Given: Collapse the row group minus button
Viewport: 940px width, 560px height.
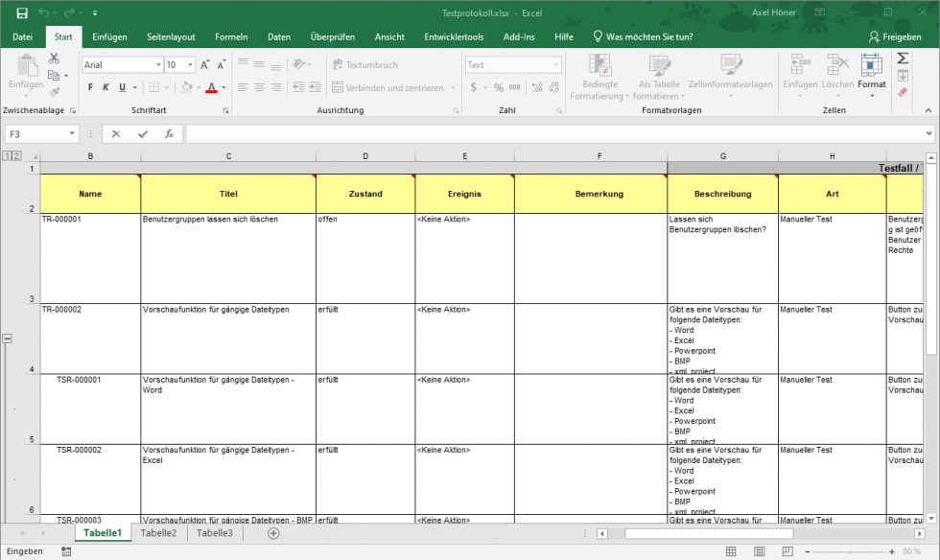Looking at the screenshot, I should (x=8, y=338).
